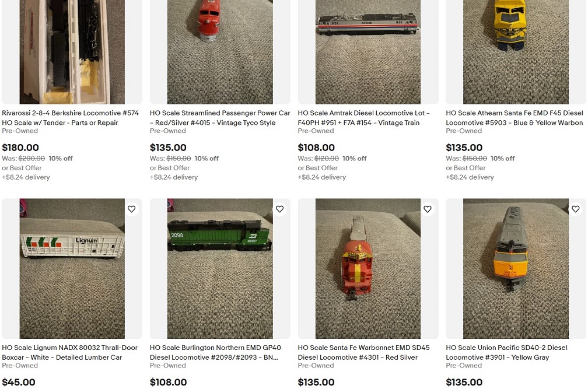Screen dimensions: 588x389
Task: Watch Union Pacific SD40-2 via heart icon
Action: (576, 209)
